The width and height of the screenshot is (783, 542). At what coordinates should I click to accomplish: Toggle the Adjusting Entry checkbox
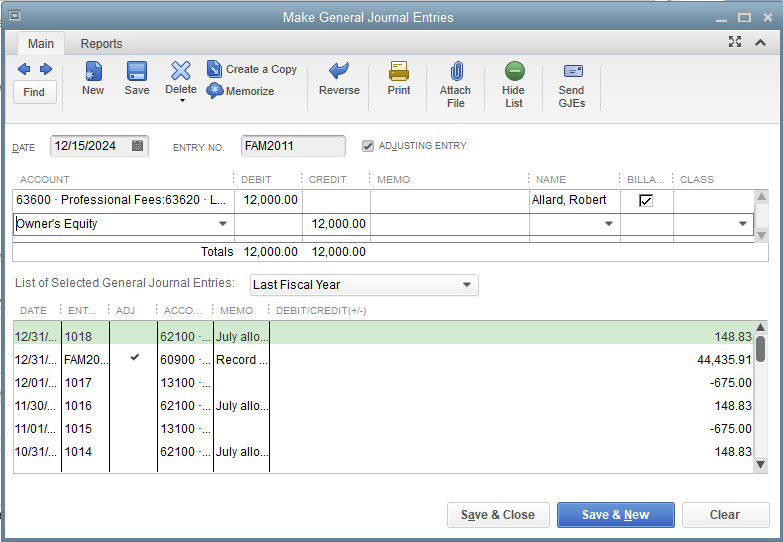368,146
